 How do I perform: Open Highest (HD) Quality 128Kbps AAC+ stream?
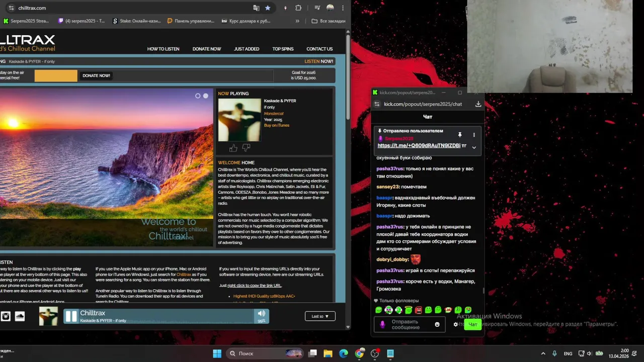point(264,296)
